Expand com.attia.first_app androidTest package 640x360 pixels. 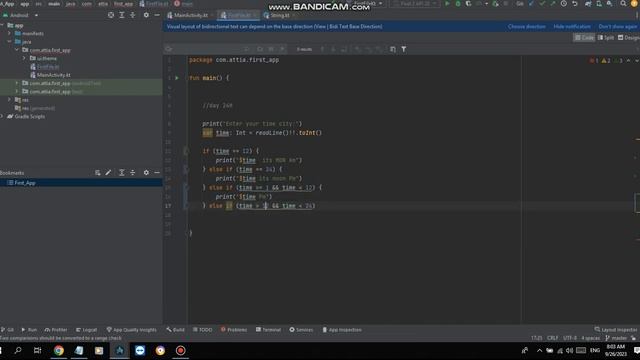17,83
